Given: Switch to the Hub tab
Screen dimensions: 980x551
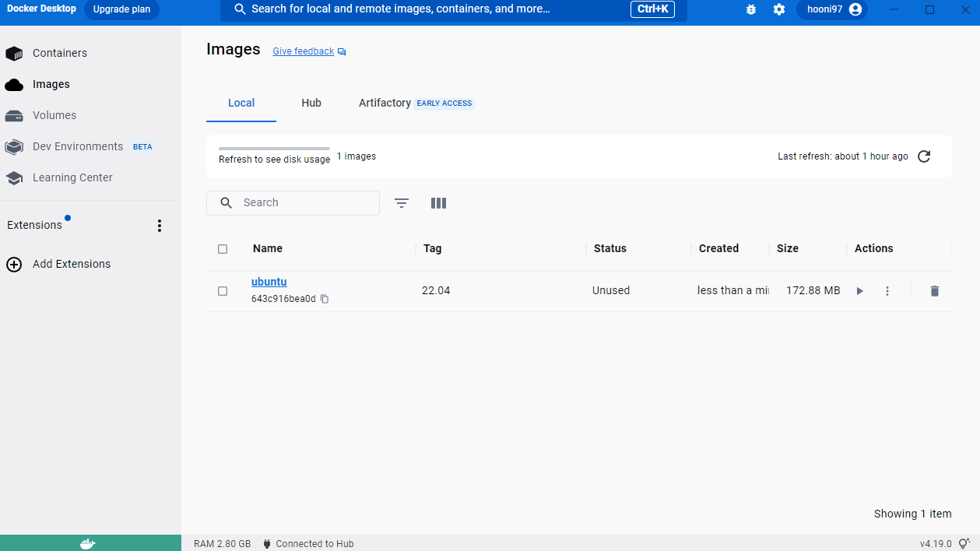Looking at the screenshot, I should tap(311, 103).
